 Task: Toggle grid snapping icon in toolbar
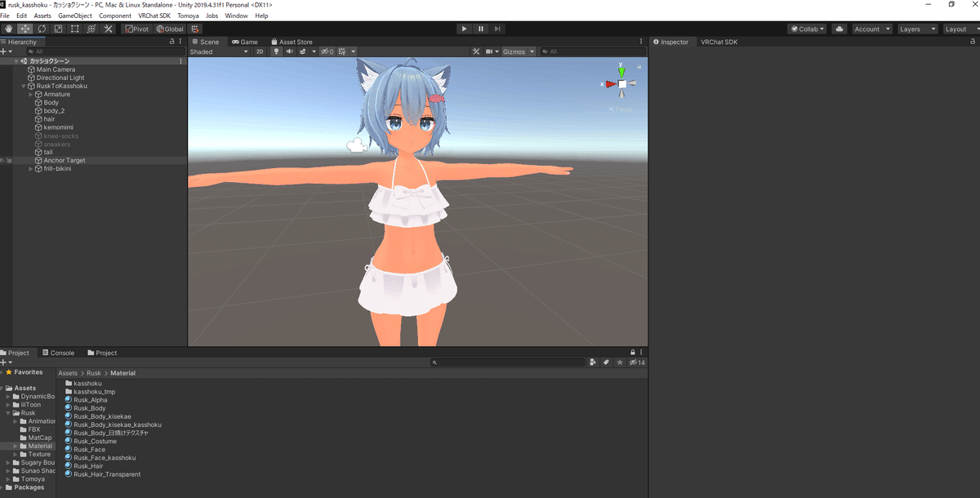[195, 29]
